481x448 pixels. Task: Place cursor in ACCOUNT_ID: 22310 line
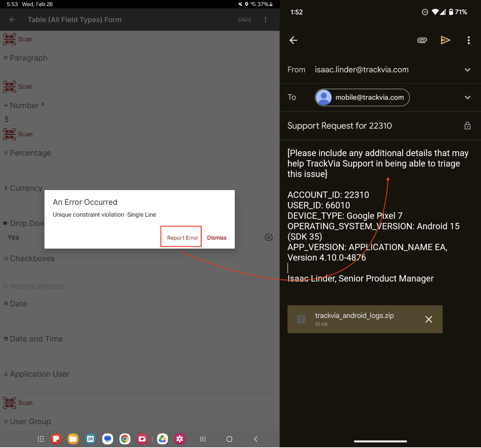pyautogui.click(x=328, y=195)
